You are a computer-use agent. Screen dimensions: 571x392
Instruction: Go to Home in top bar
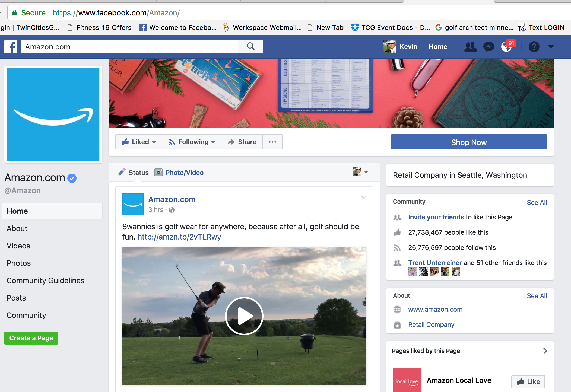tap(438, 47)
